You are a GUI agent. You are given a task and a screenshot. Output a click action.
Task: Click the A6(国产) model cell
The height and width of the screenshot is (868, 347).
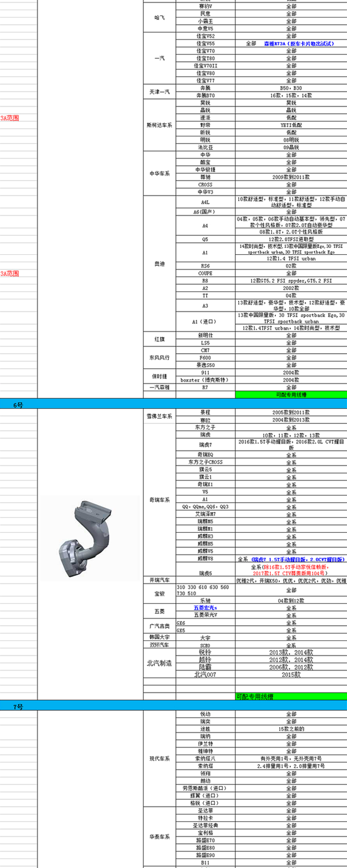206,212
